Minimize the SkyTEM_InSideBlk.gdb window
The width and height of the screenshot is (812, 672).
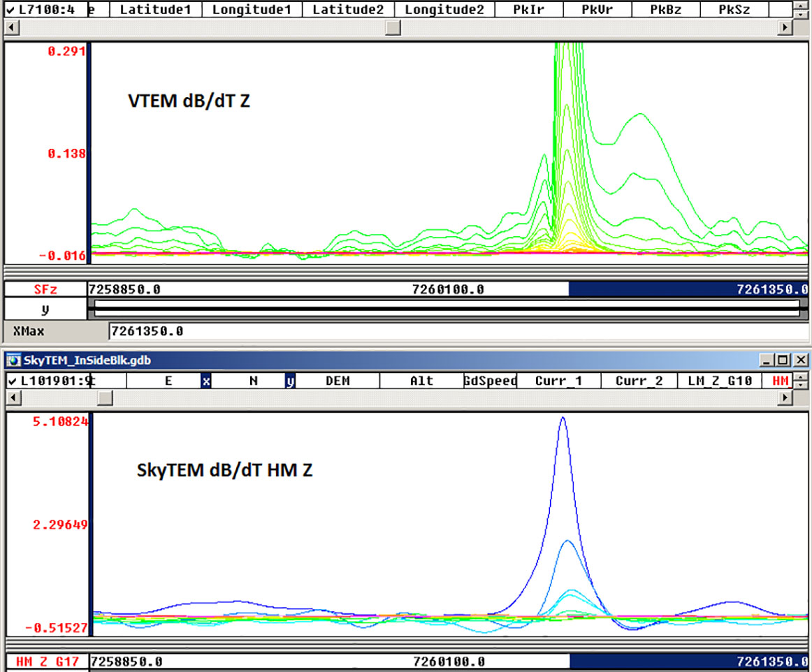point(767,360)
